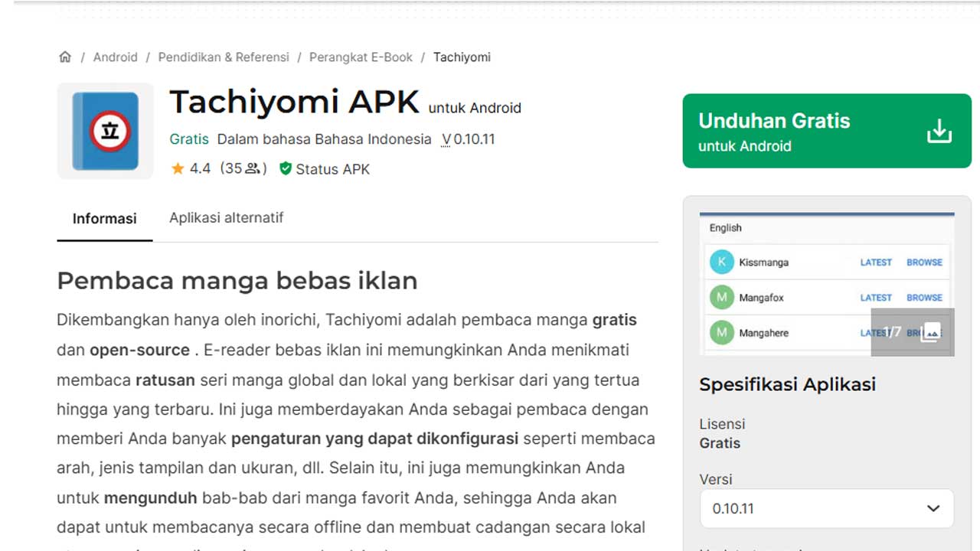980x551 pixels.
Task: Click the Tachiyomi APK title
Action: pos(295,102)
